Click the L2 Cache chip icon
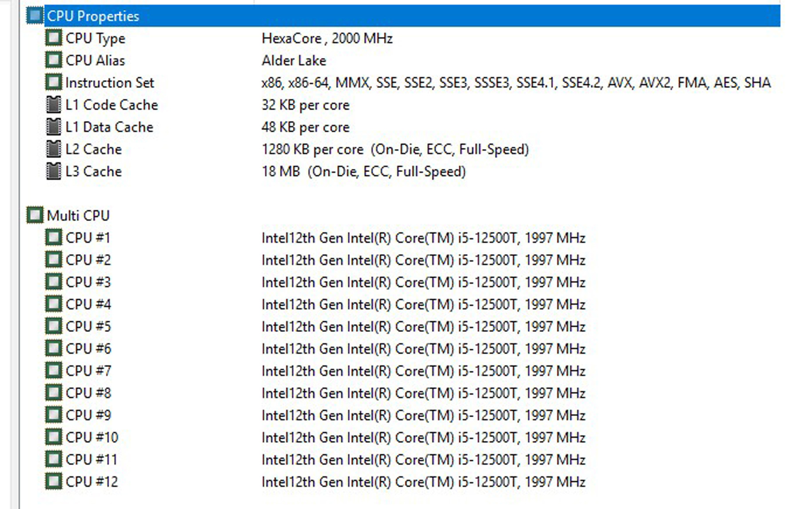812x509 pixels. tap(54, 149)
